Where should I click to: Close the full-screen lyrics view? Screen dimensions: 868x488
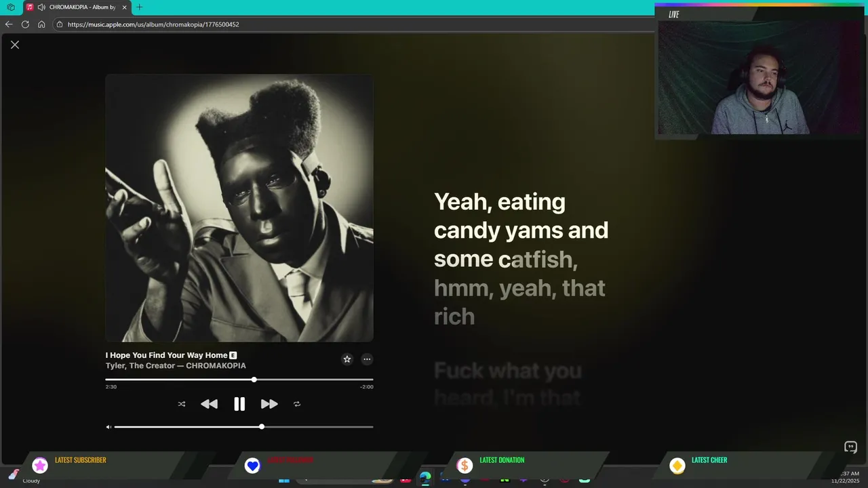pyautogui.click(x=15, y=45)
